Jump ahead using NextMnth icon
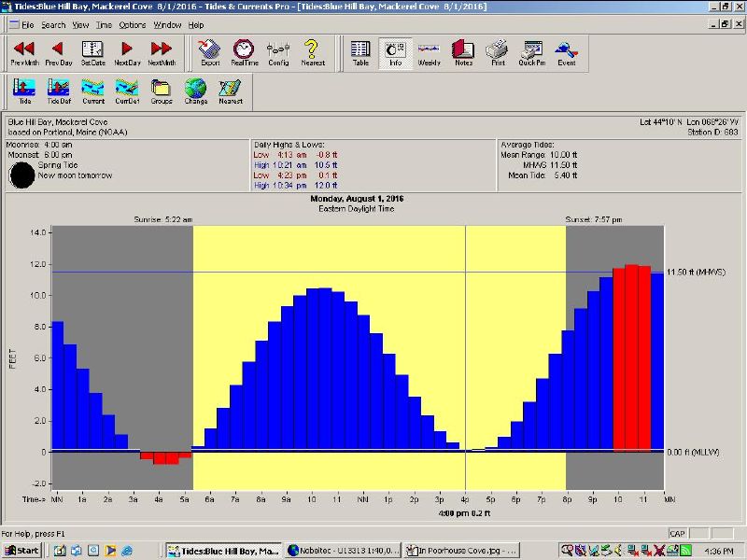 point(162,52)
